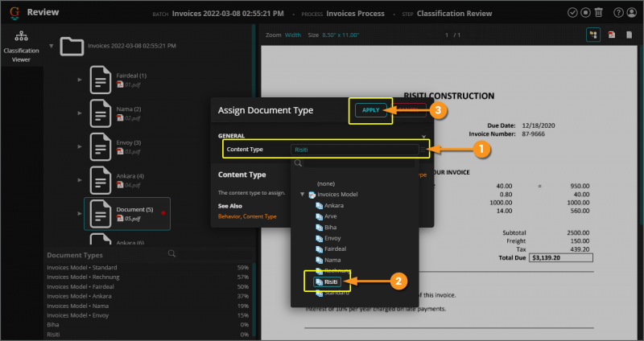Click the 05.pdf file name
Viewport: 644px width, 341px height.
tap(132, 219)
